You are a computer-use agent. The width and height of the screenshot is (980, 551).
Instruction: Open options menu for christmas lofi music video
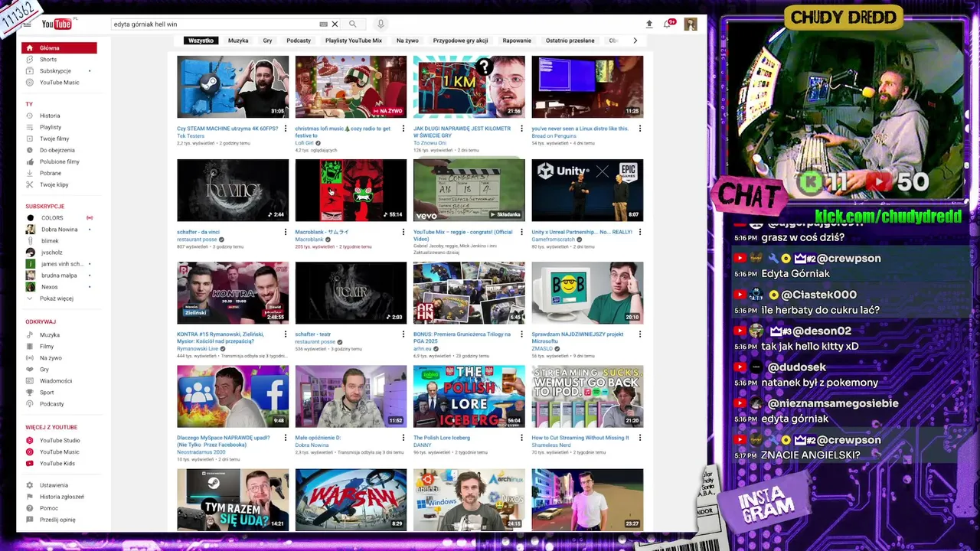pos(403,129)
